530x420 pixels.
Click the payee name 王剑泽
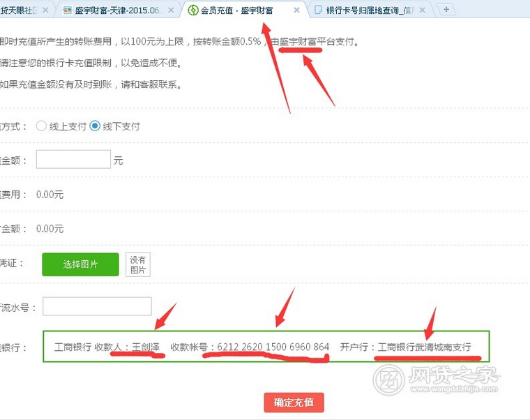point(146,347)
